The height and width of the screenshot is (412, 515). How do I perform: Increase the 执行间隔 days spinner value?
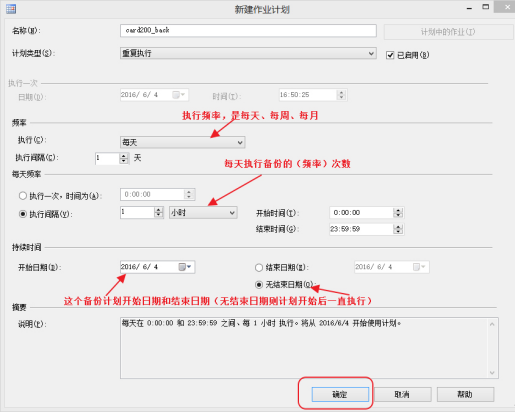pos(124,156)
